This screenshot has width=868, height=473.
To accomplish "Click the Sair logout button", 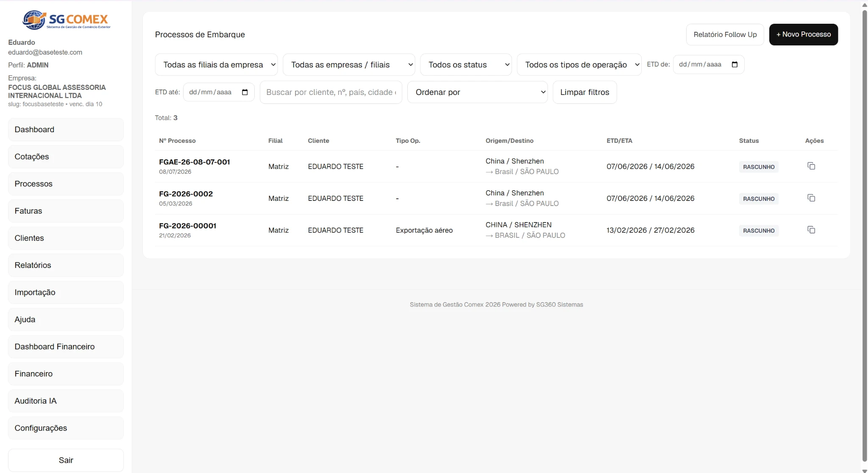I will click(x=66, y=460).
